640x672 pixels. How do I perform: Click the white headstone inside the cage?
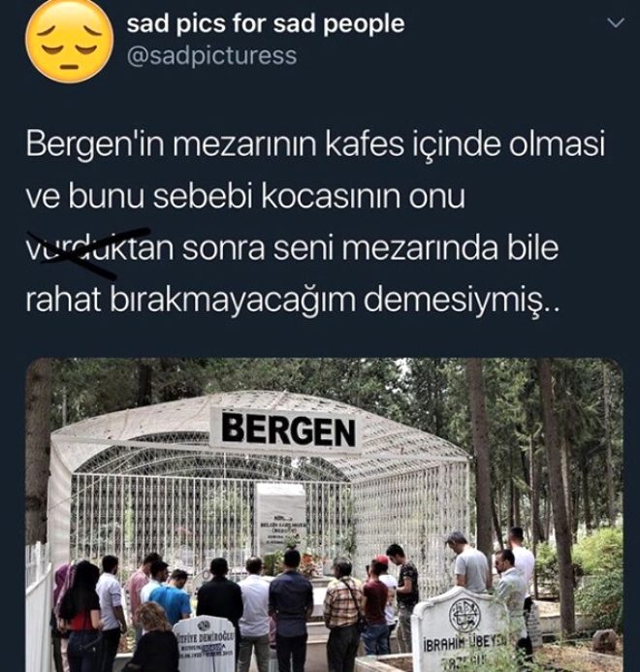click(281, 519)
